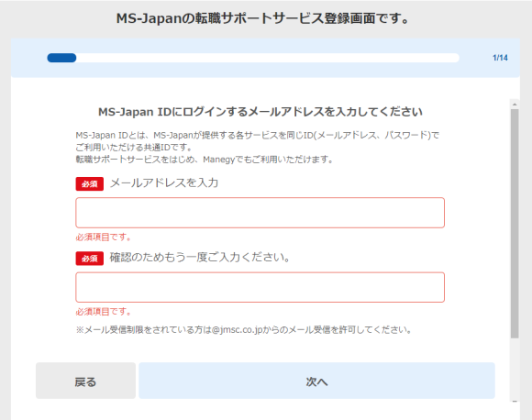
Task: Click the label 確認のためもう一度ご入力ください。
Action: (200, 258)
